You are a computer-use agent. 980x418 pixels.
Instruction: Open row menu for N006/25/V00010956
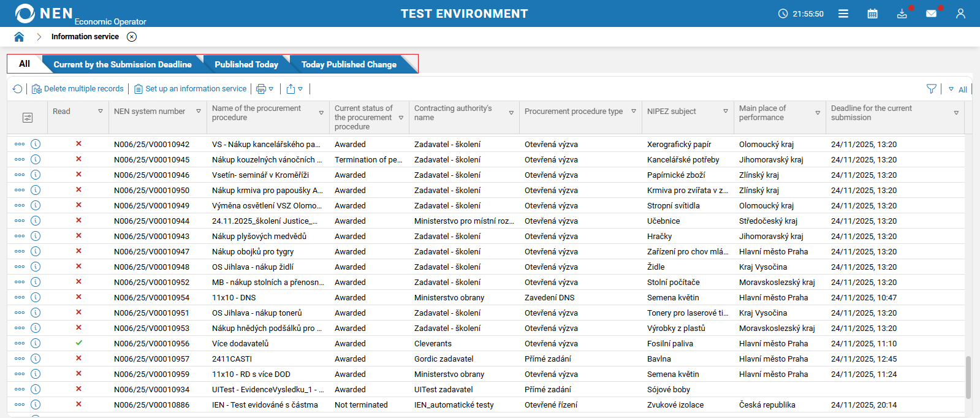point(20,343)
